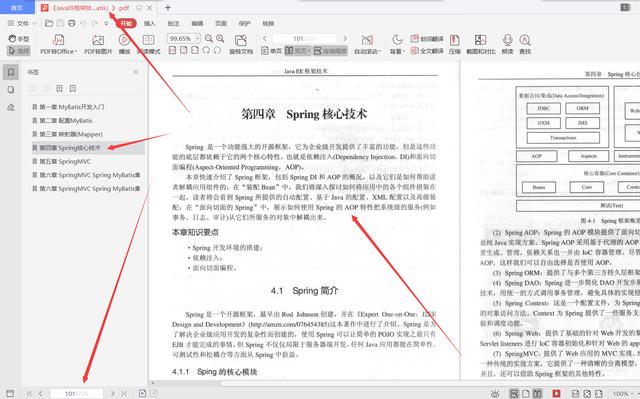Image resolution: width=640 pixels, height=399 pixels.
Task: Toggle sidebar panel from status bar
Action: tap(10, 393)
